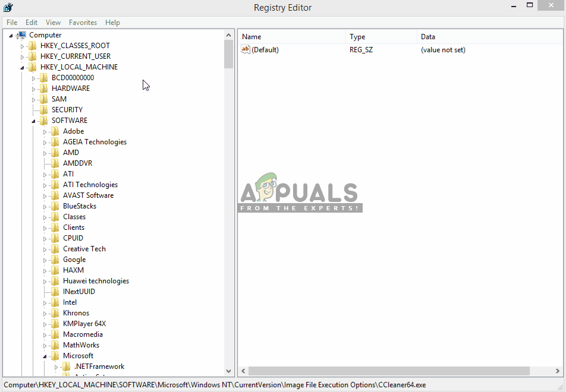Select the AGEIA Technologies key
This screenshot has height=392, width=566.
pos(95,142)
